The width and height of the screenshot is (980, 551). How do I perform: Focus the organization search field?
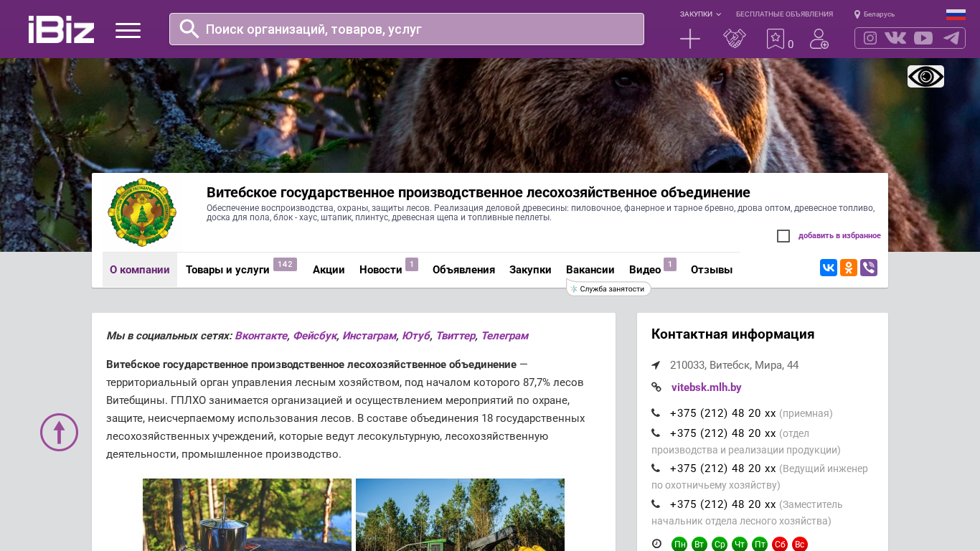coord(407,29)
